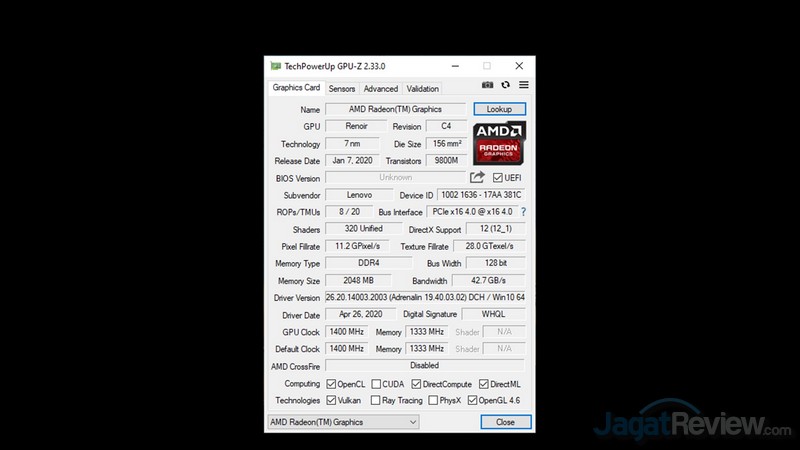Click the Default Clock field 1400 MHz
800x450 pixels.
[x=346, y=348]
